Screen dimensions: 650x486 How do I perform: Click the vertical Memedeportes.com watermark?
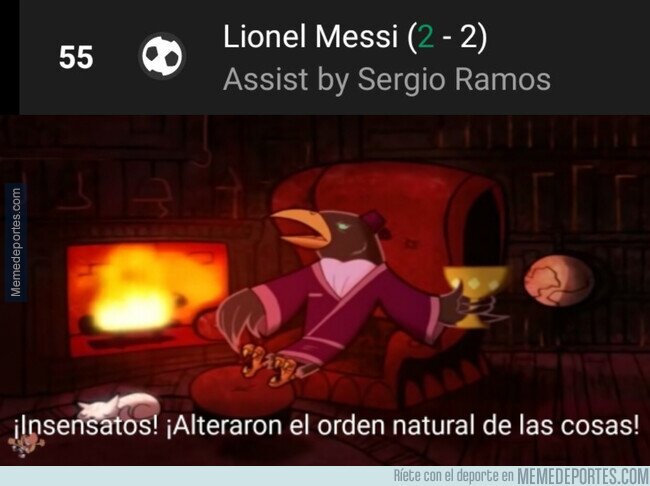(x=16, y=242)
